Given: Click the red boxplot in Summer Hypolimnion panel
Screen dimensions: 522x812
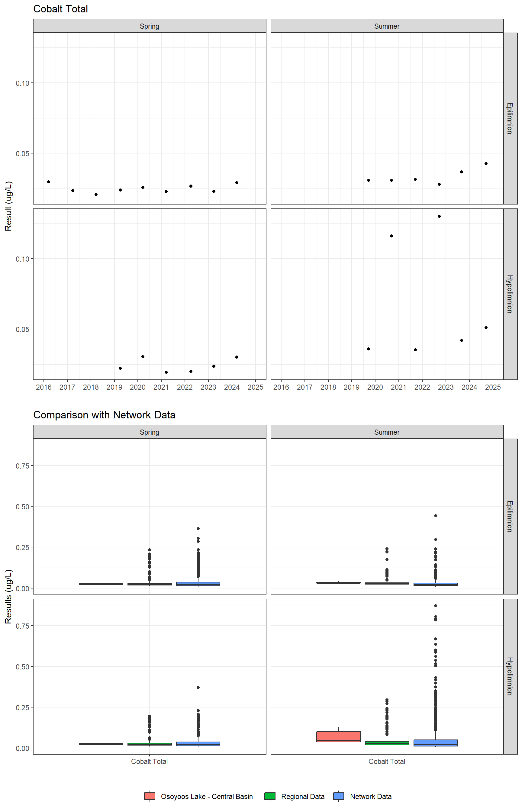Looking at the screenshot, I should coord(338,736).
